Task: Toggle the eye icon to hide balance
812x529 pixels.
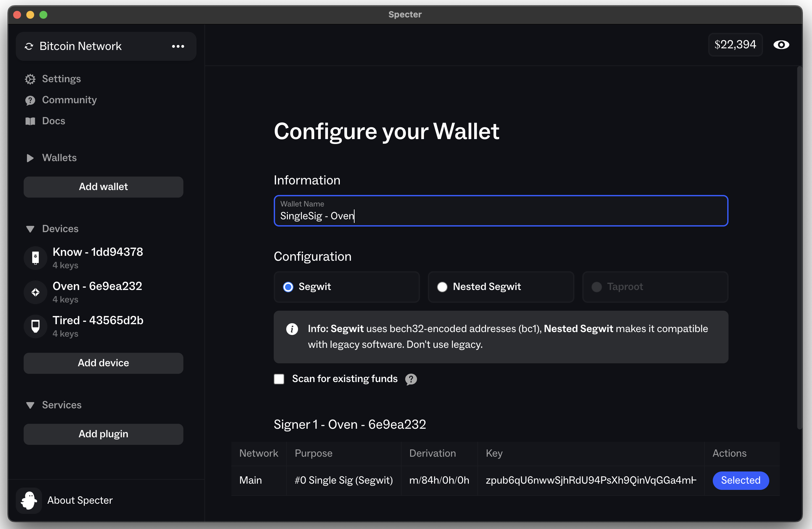Action: click(781, 45)
